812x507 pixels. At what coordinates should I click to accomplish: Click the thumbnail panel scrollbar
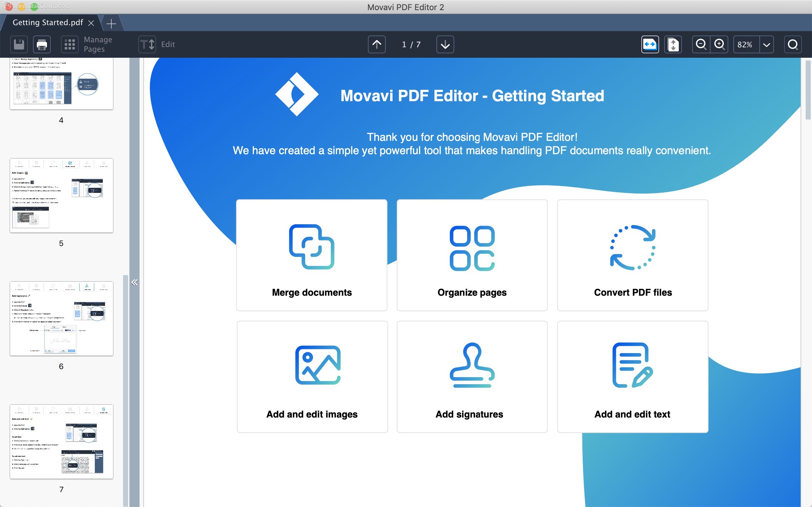pyautogui.click(x=125, y=391)
